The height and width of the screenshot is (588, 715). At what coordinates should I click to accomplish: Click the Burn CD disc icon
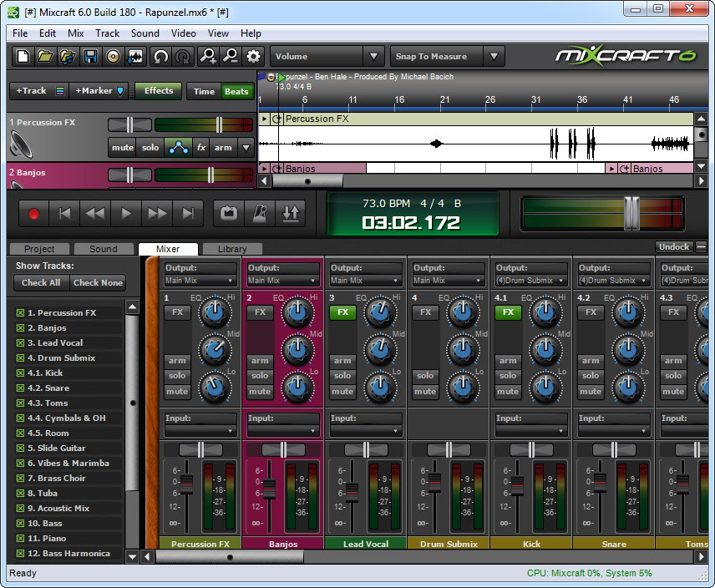tap(113, 57)
